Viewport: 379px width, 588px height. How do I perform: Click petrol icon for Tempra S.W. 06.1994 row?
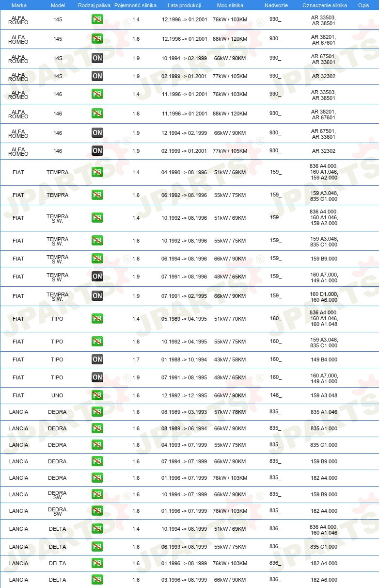(97, 259)
